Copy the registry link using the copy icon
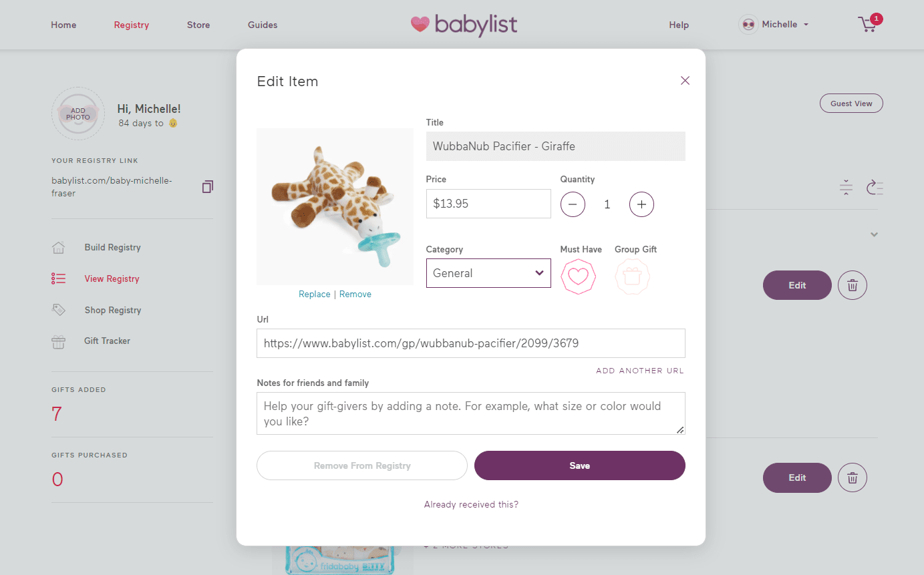The image size is (924, 575). [x=208, y=186]
